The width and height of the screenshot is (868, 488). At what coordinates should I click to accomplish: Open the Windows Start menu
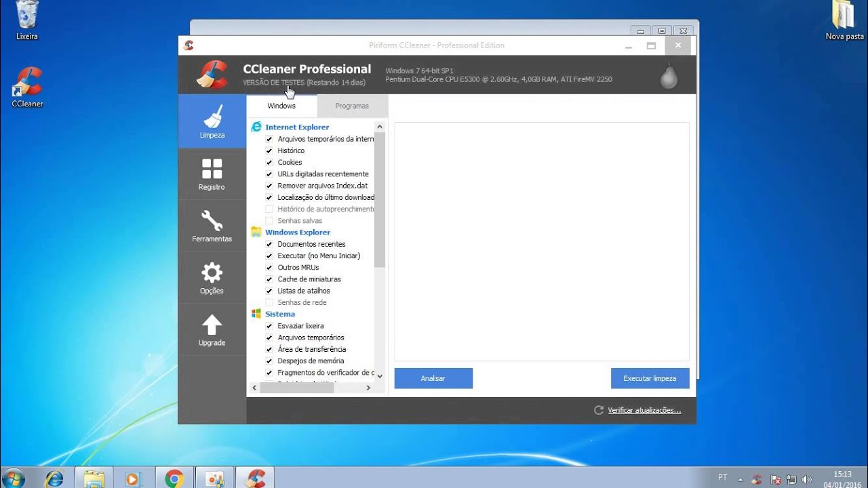(14, 478)
